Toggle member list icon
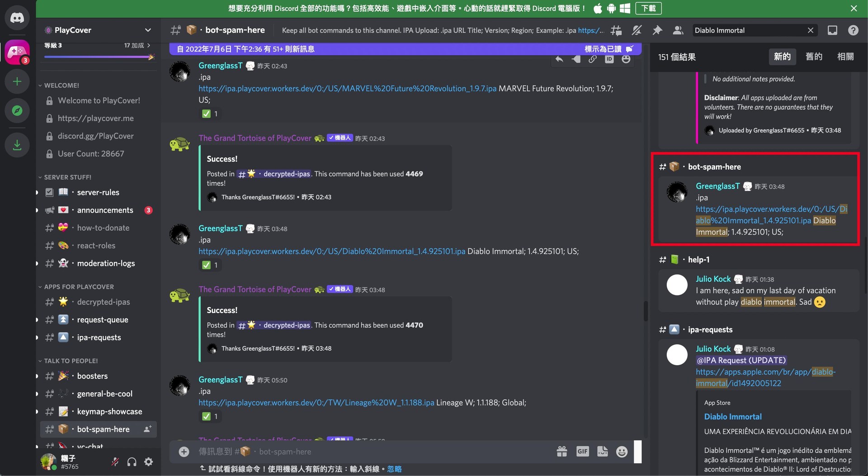Screen dimensions: 868x476 [x=678, y=30]
